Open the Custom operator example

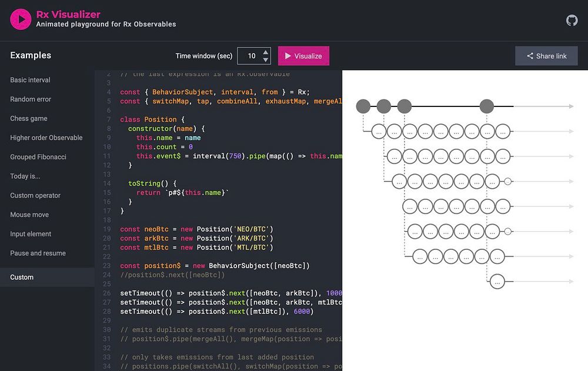tap(35, 195)
